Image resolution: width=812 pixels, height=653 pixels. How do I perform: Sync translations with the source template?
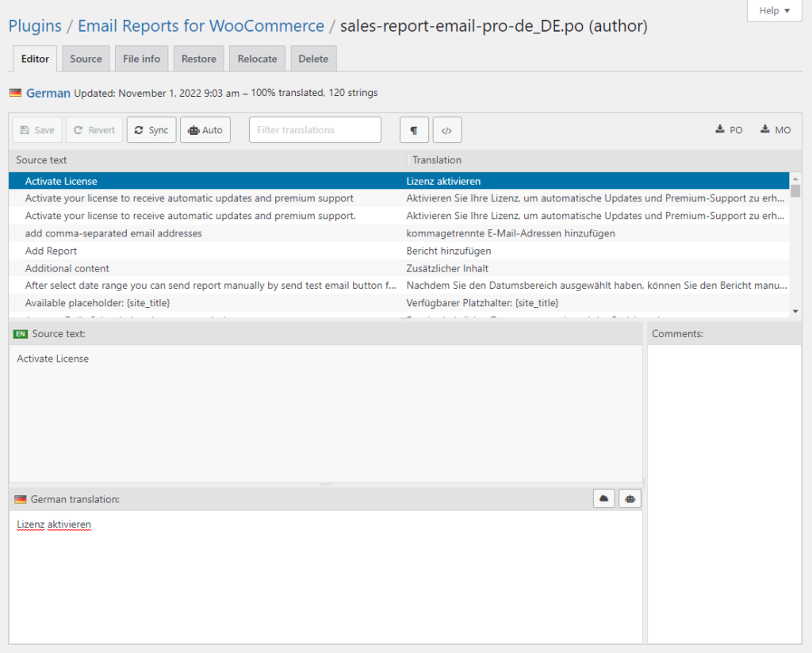click(x=151, y=129)
